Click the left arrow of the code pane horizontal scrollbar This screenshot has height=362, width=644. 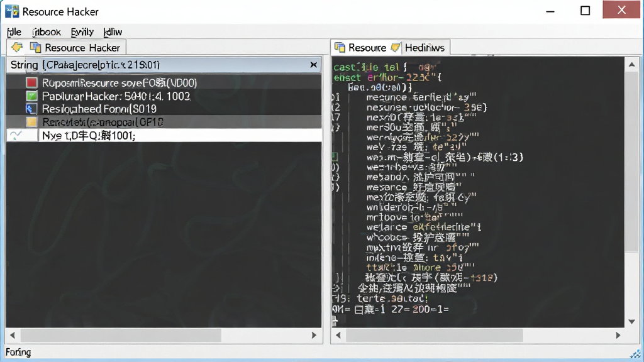(338, 336)
